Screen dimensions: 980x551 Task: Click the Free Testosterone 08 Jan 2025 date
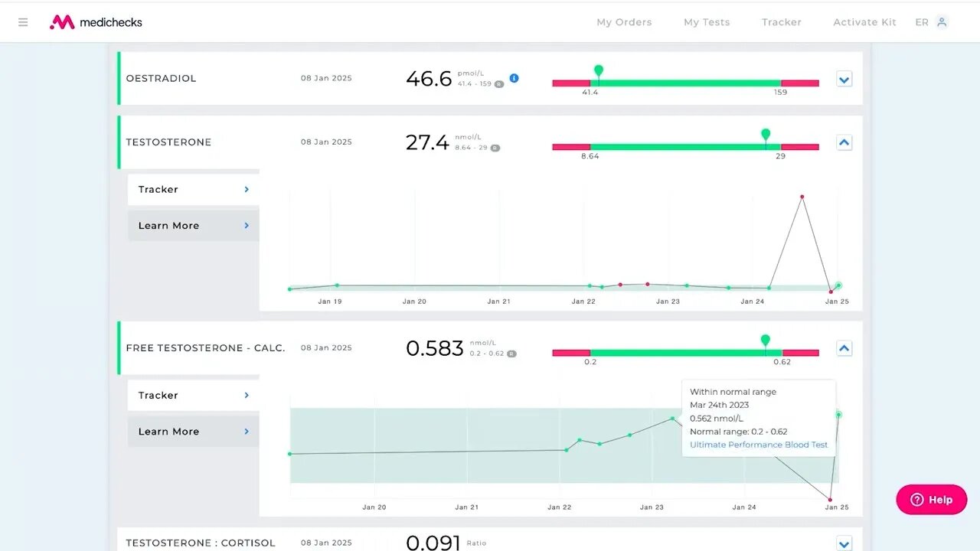[326, 348]
